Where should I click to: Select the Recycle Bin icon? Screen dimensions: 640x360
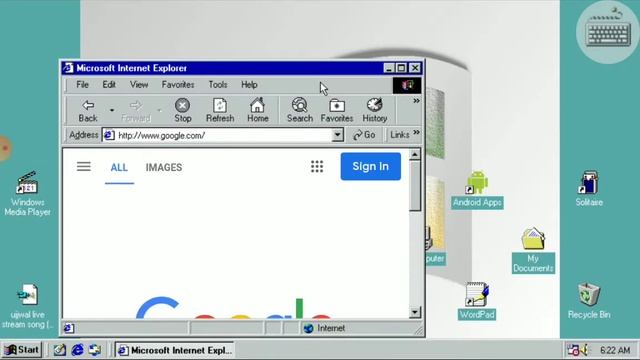coord(589,300)
